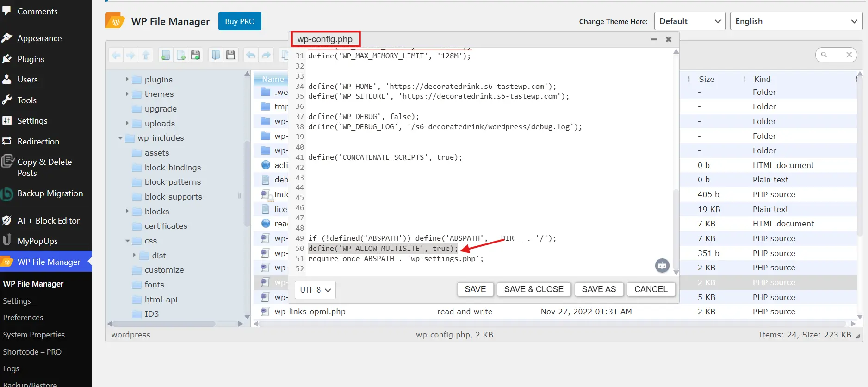868x387 pixels.
Task: Open Shortcode – PRO submenu link
Action: click(32, 352)
